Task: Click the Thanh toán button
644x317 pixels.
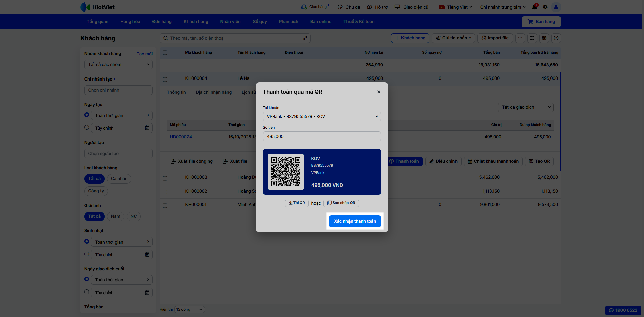Action: tap(405, 161)
